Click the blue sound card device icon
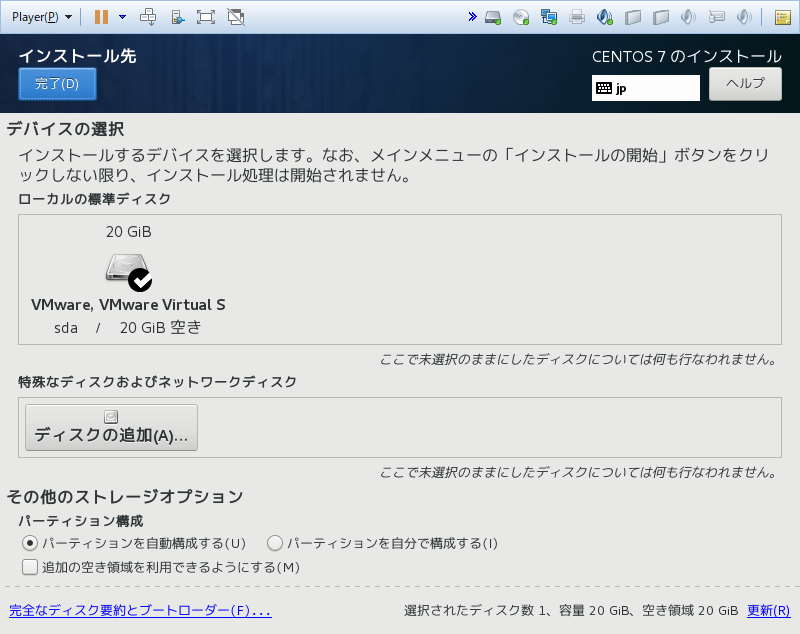800x634 pixels. point(605,17)
